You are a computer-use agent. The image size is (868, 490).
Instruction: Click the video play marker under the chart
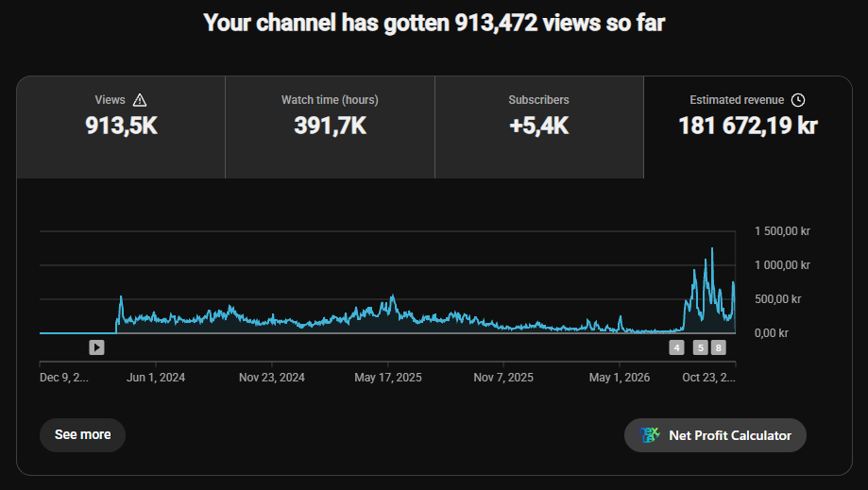[x=97, y=347]
